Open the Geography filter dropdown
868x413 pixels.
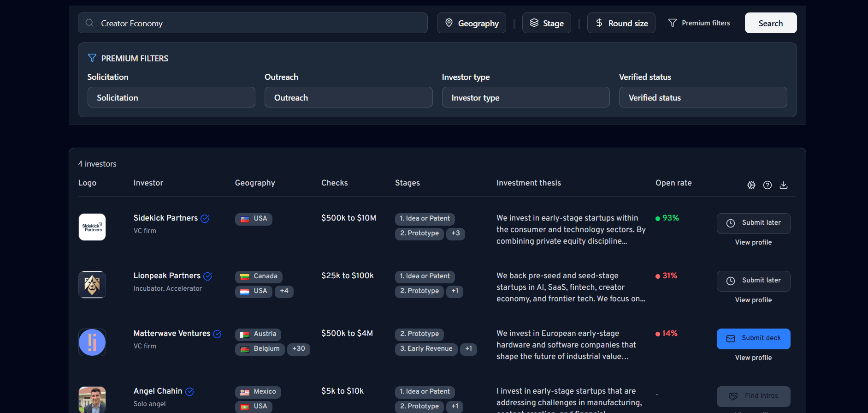tap(472, 23)
